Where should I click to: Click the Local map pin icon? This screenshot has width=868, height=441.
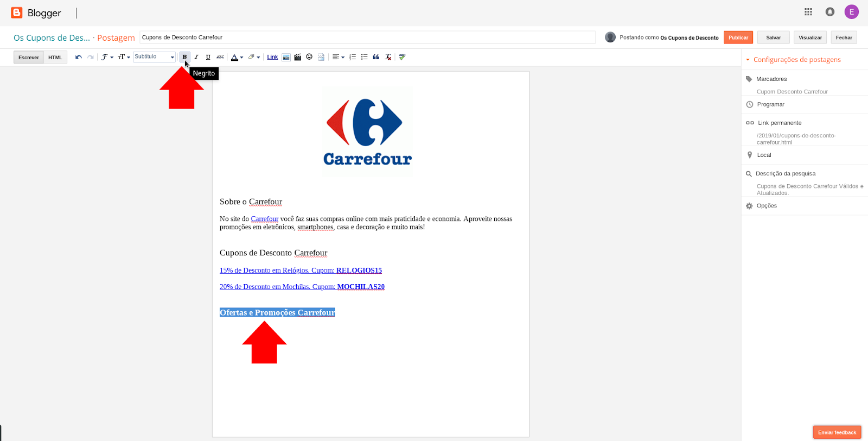coord(750,155)
